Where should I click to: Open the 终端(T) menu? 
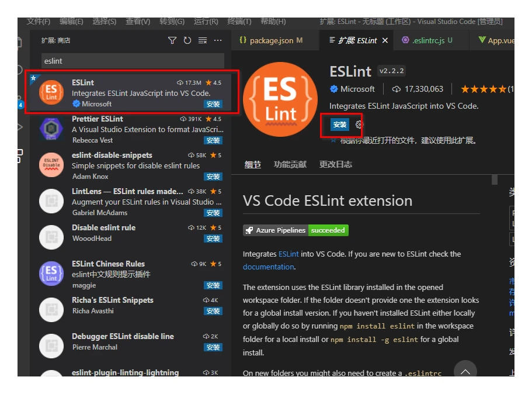coord(239,22)
